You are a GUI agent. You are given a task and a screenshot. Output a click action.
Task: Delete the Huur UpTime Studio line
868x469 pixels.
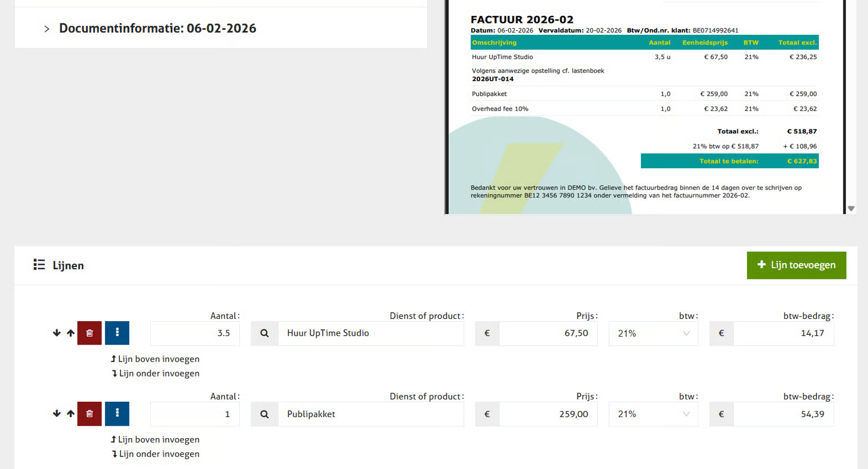coord(90,333)
